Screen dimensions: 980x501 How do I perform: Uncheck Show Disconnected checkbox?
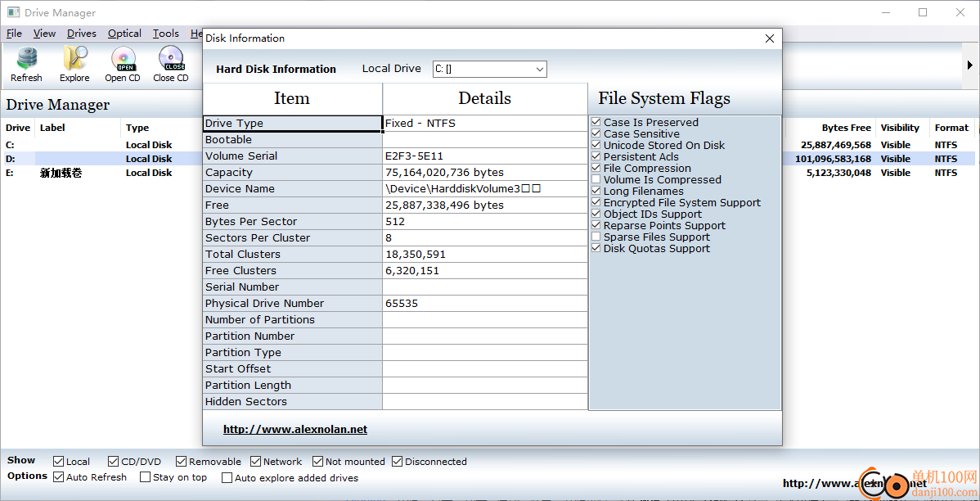coord(398,462)
